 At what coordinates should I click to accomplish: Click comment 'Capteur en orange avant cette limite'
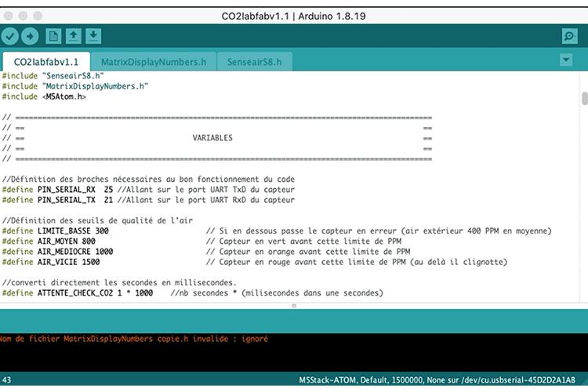(308, 252)
